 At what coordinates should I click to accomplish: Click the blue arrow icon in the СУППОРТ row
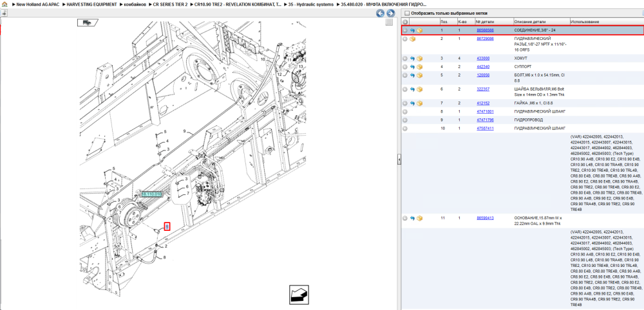click(412, 67)
